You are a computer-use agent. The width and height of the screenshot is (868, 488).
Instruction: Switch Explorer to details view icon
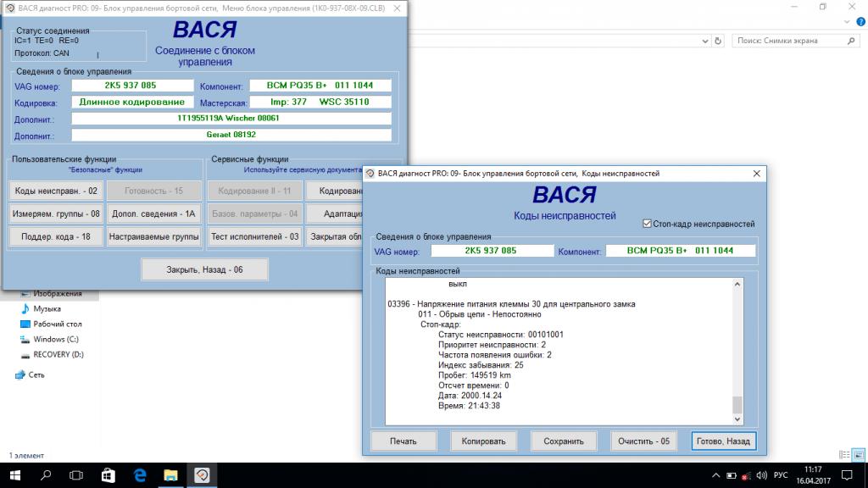coord(844,455)
